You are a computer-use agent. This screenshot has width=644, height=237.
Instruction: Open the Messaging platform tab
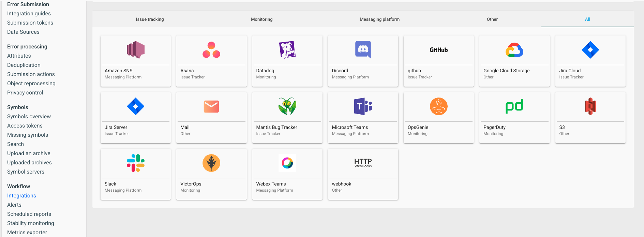[x=379, y=19]
